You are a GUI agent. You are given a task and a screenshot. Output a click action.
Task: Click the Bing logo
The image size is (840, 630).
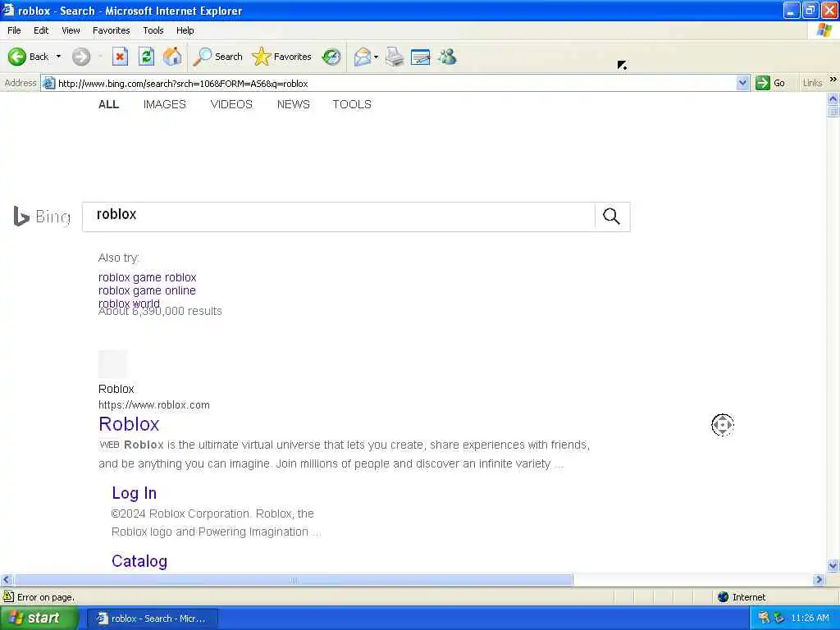42,217
